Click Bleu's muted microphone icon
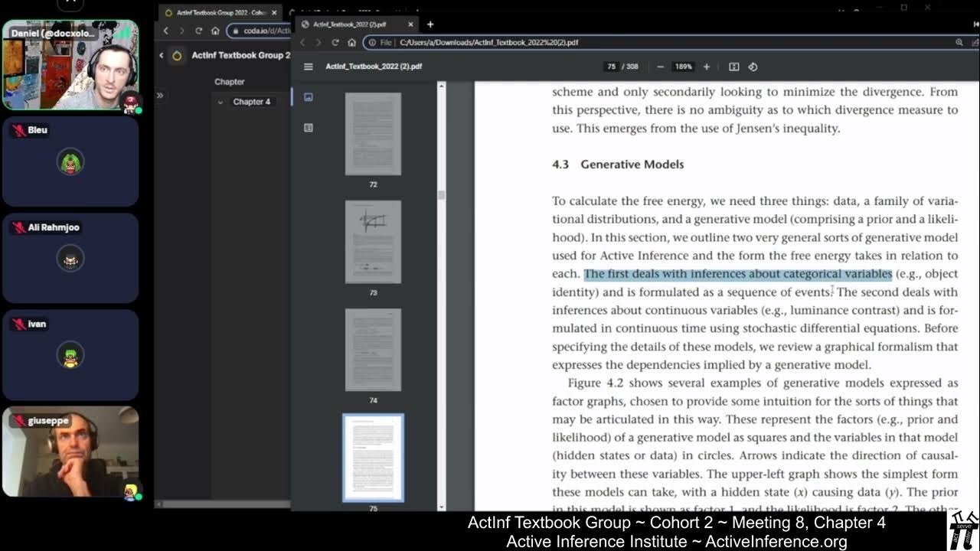 [18, 130]
